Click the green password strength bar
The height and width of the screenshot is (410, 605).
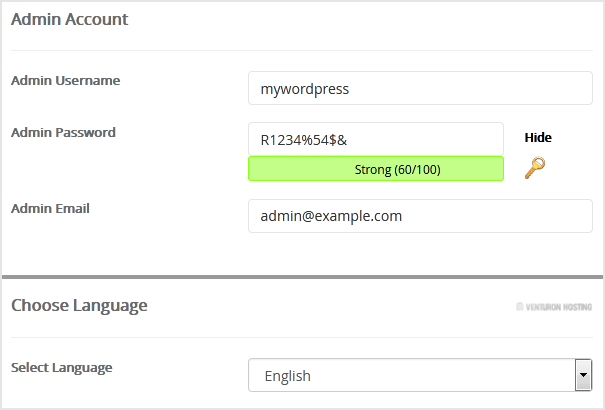[376, 169]
